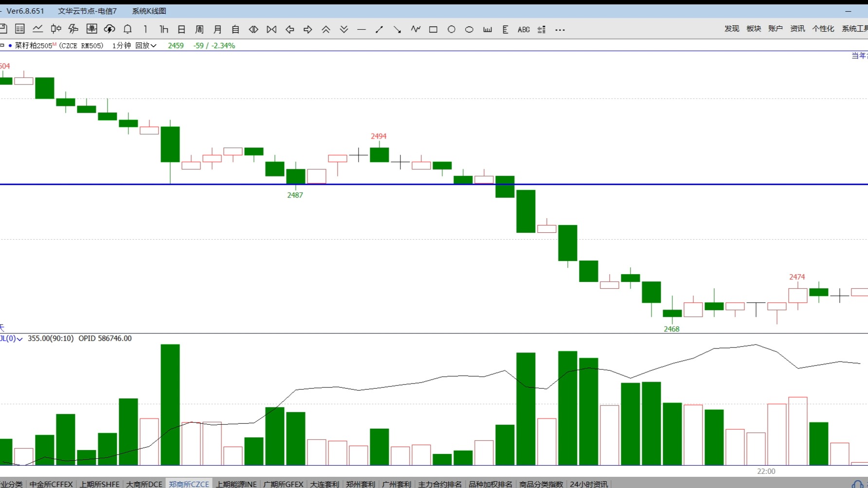The width and height of the screenshot is (868, 488).
Task: Switch to daily (日) K-line period
Action: pyautogui.click(x=181, y=30)
